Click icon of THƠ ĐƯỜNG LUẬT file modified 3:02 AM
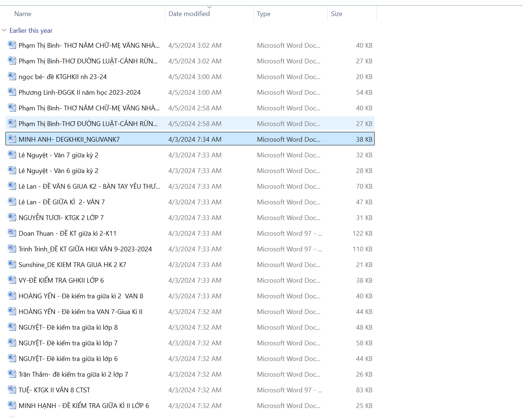The height and width of the screenshot is (420, 523). (x=12, y=61)
